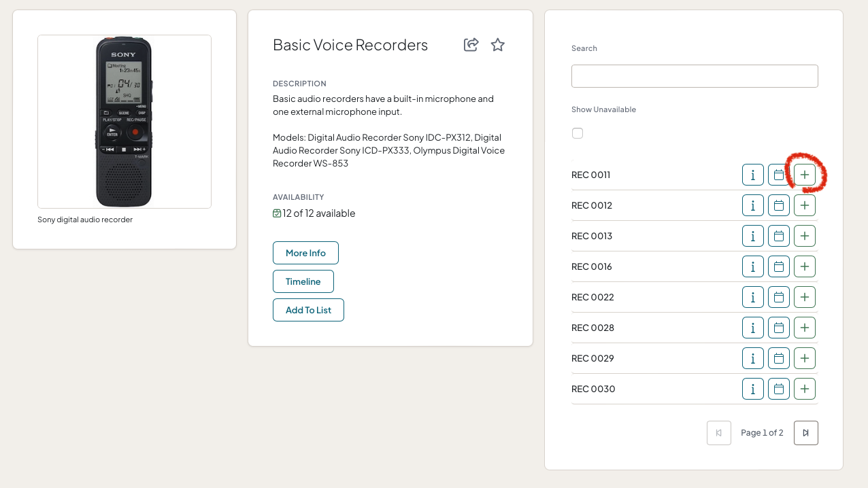Focus the Search input field
Screen dimensions: 868x488
695,76
